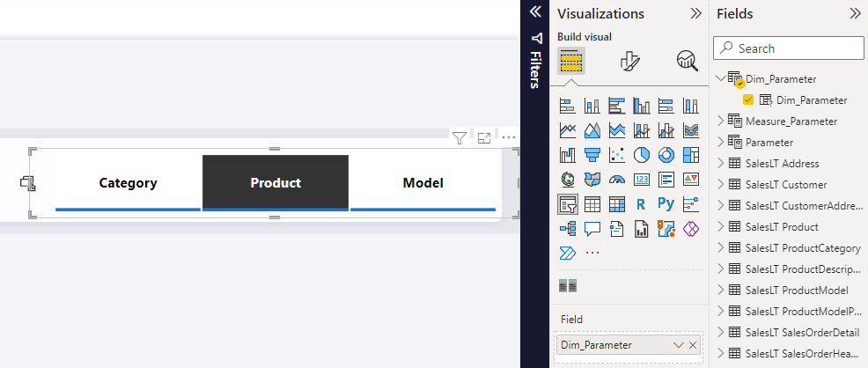Select the treemap visual

[691, 155]
